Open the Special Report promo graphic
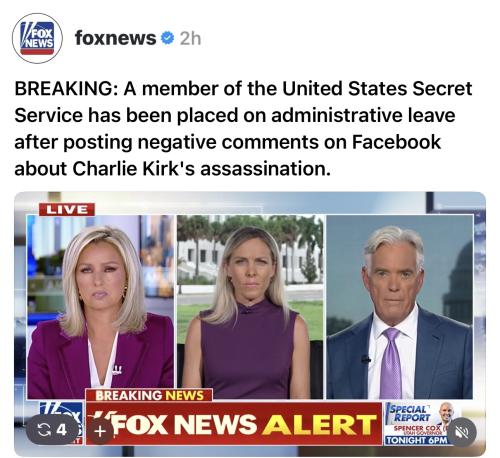Screen dimensions: 500x458 coord(422,423)
